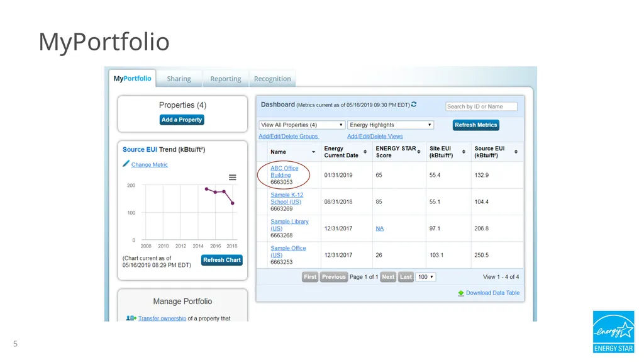Click the Download Data Table link
Image resolution: width=644 pixels, height=362 pixels.
[x=492, y=293]
